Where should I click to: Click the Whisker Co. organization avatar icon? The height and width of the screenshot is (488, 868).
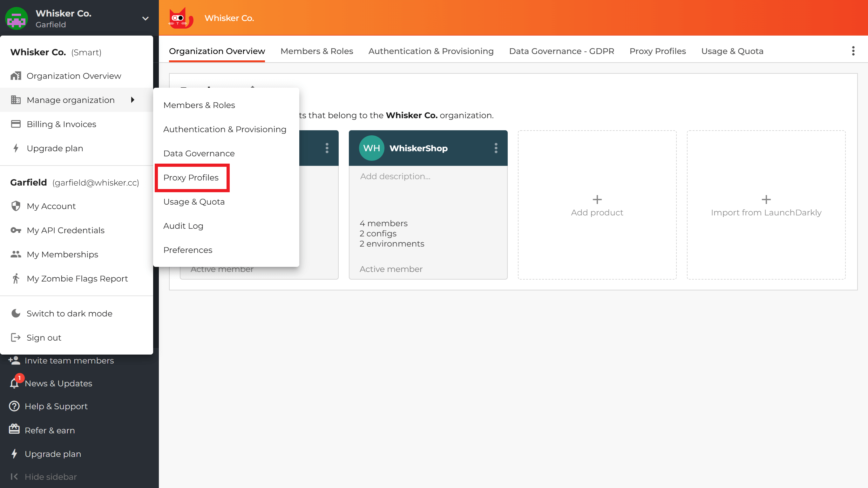click(x=16, y=18)
